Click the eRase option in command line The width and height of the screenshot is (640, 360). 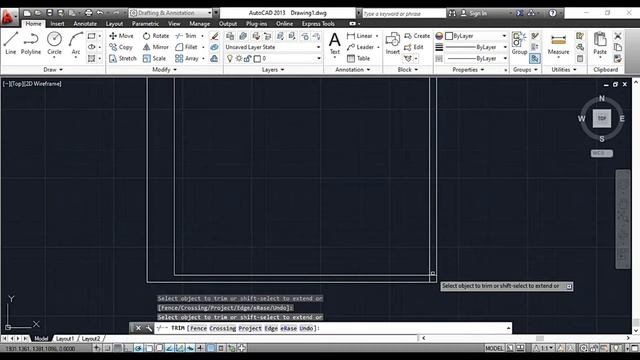pyautogui.click(x=289, y=328)
